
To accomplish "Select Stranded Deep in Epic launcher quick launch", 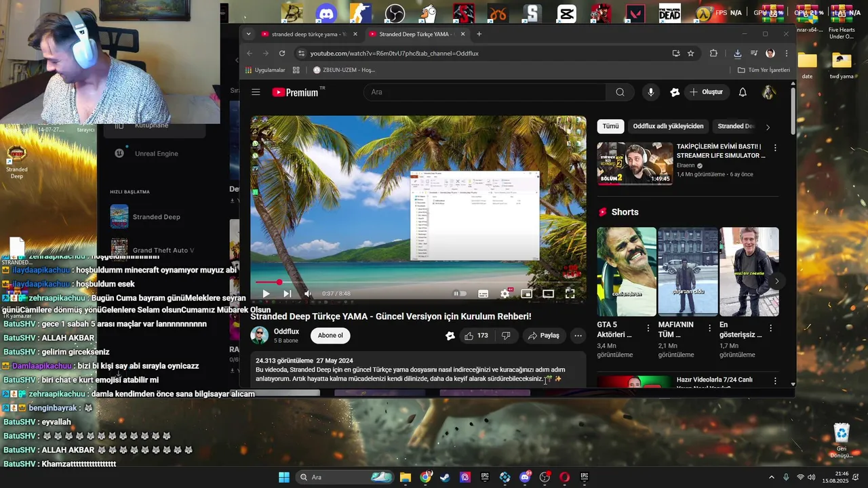I will pyautogui.click(x=156, y=217).
